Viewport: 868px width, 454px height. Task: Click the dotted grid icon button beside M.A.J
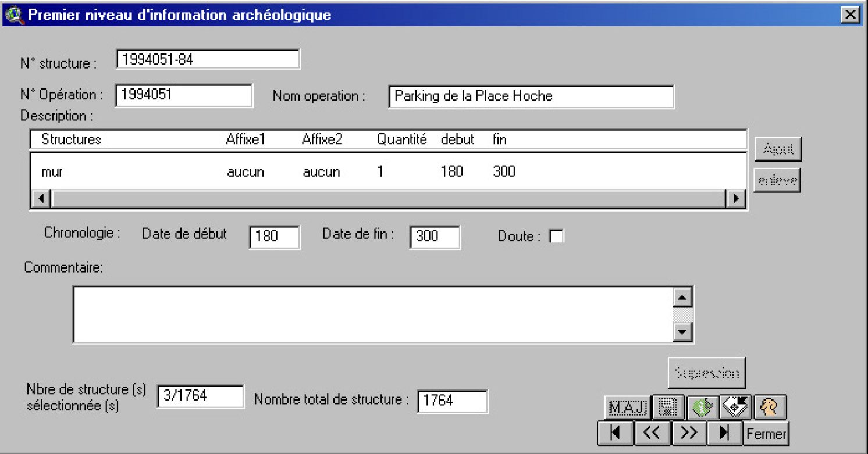[x=668, y=407]
